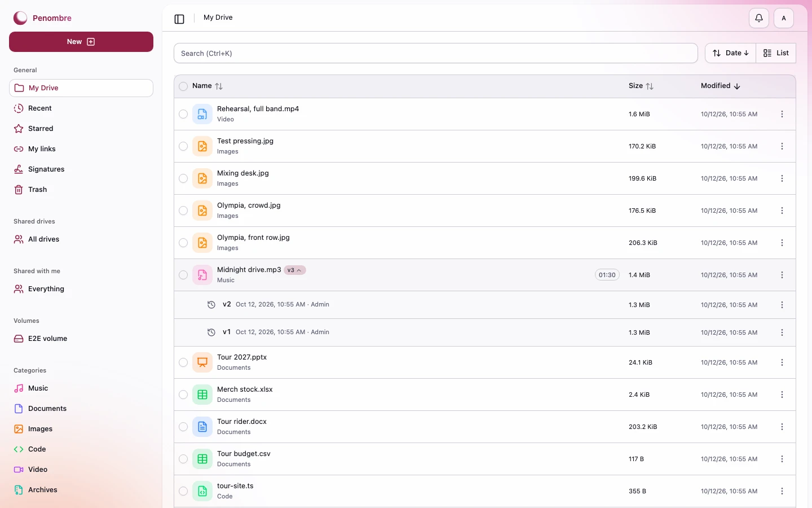Click the Tour rider.docx document icon
Screen dimensions: 812x508
pyautogui.click(x=202, y=427)
